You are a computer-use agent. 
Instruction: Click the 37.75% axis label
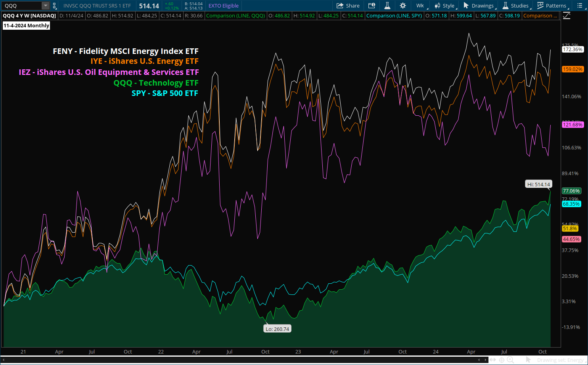571,250
